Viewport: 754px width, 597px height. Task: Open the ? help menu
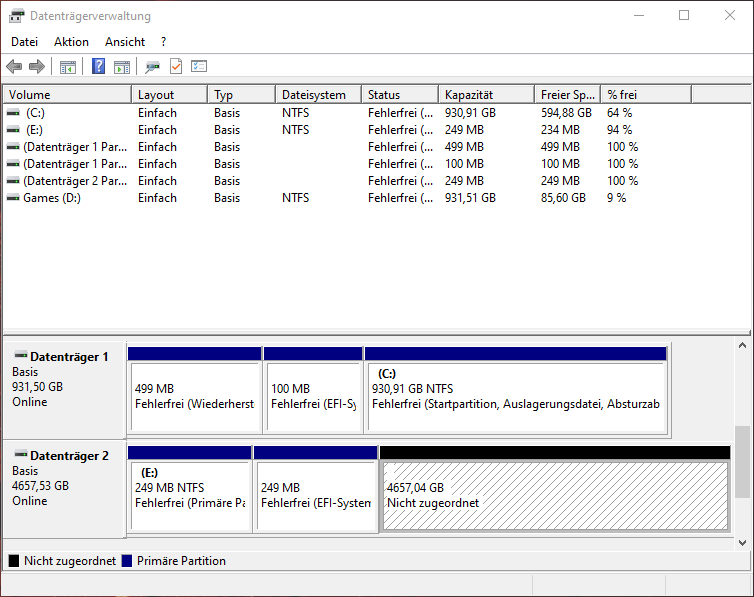click(163, 42)
